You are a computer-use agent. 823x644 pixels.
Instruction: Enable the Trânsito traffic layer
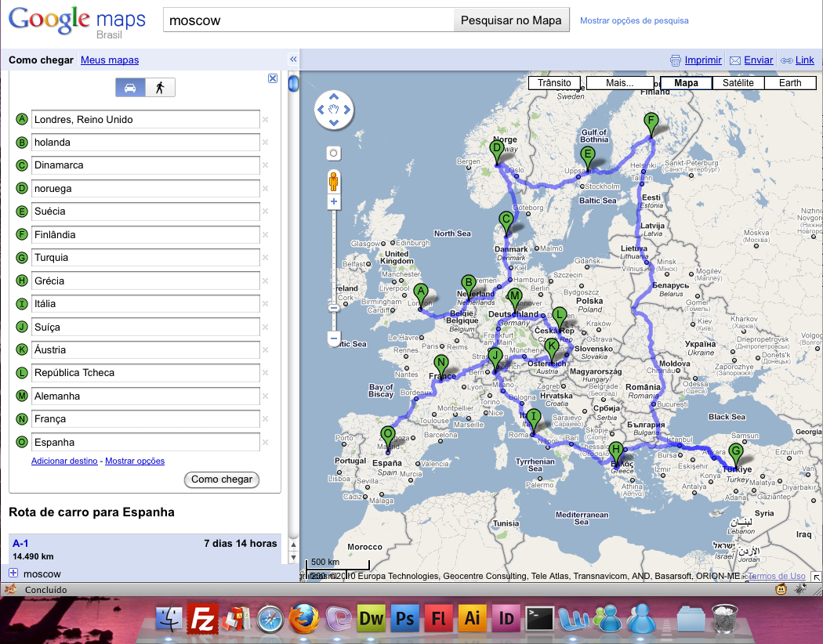555,83
